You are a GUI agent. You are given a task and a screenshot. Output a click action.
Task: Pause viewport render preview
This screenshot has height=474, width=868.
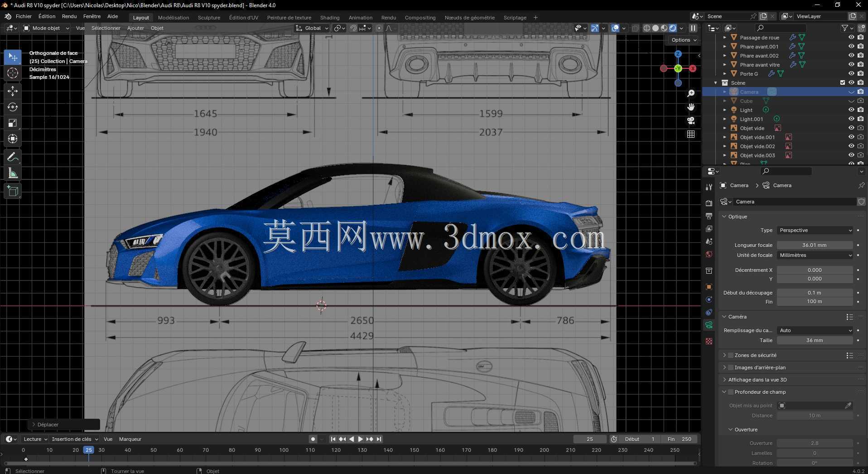693,28
